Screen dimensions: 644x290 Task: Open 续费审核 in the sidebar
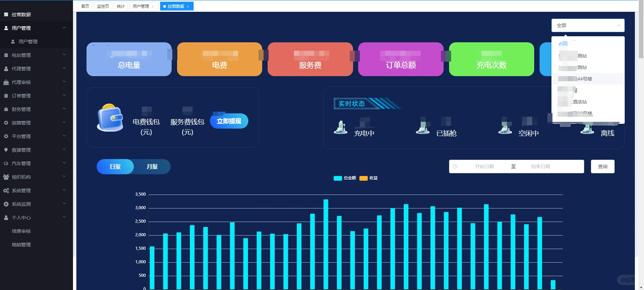pyautogui.click(x=36, y=231)
